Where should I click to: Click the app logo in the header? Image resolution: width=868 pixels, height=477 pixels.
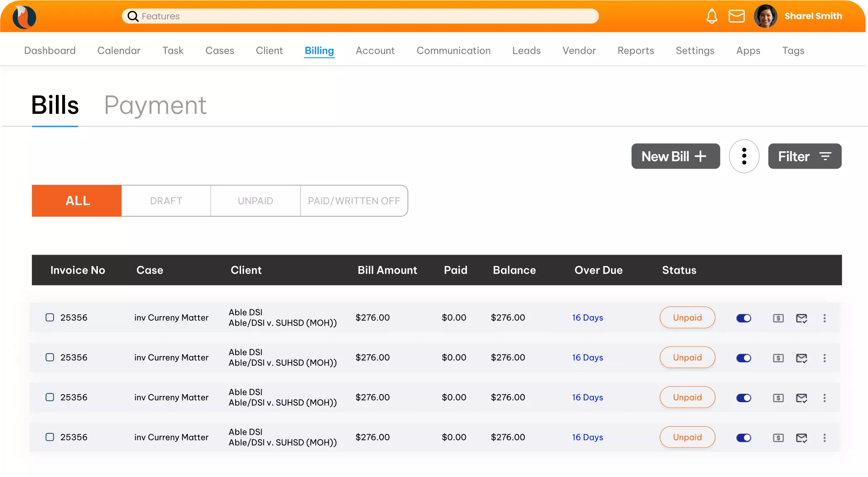[24, 17]
